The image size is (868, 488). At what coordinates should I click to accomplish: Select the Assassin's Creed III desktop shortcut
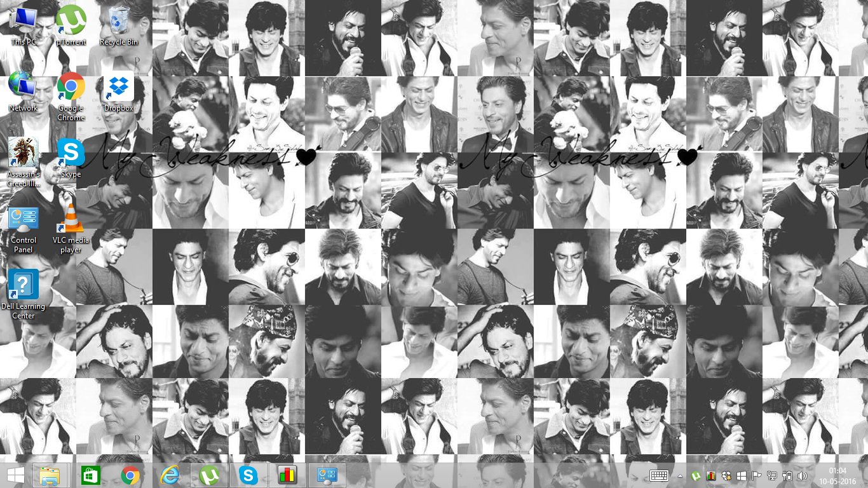point(24,163)
